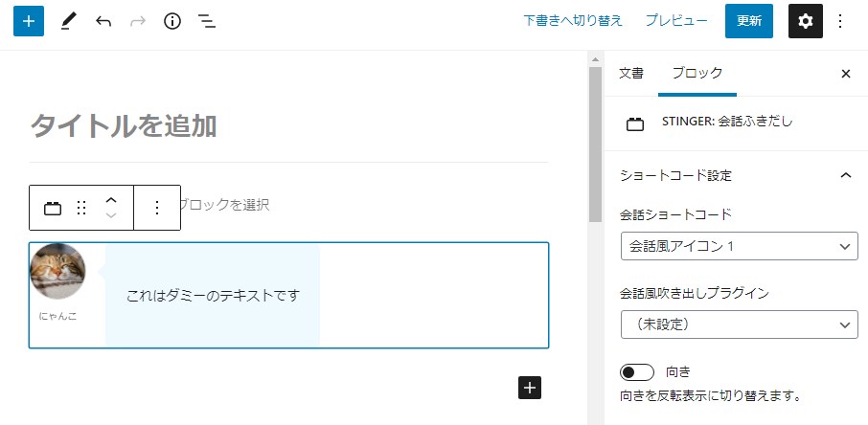Open the 会話風吹き出しプラグイン dropdown
This screenshot has width=868, height=425.
coord(739,324)
